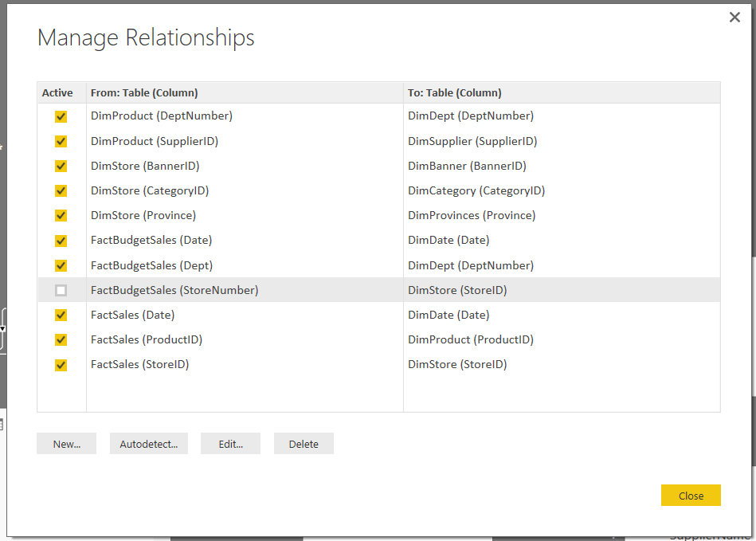756x541 pixels.
Task: Click the yellow Close button
Action: click(x=690, y=496)
